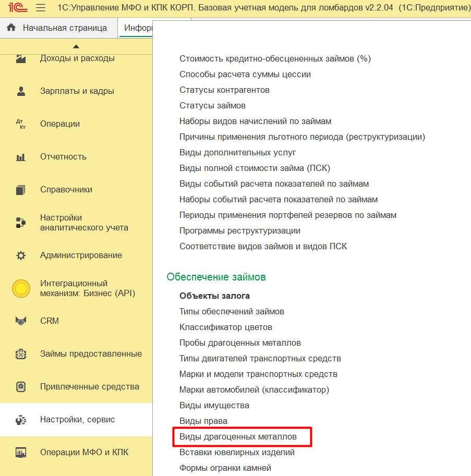Open Виды событий расчета показателей по займам
Viewport: 471px width, 476px height.
pos(274,184)
